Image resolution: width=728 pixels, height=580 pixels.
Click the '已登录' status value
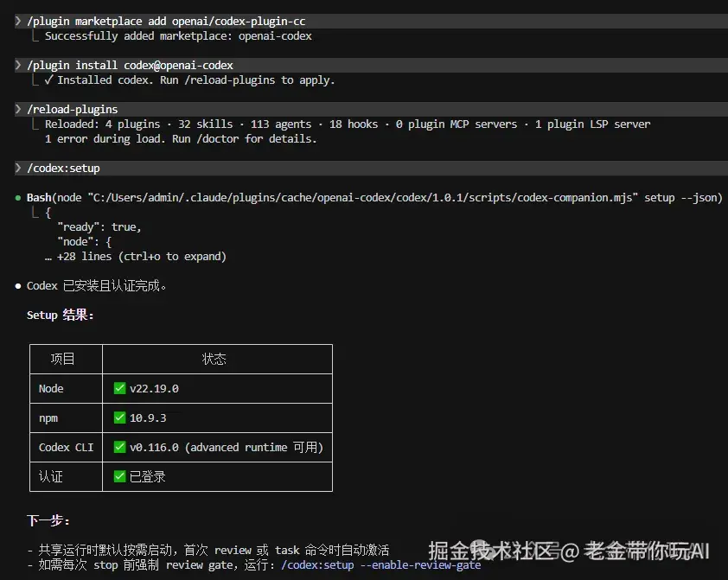147,476
